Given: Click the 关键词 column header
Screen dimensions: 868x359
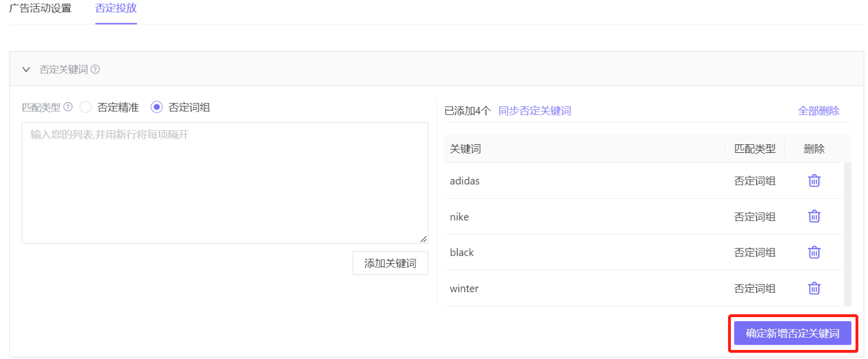Looking at the screenshot, I should point(466,149).
